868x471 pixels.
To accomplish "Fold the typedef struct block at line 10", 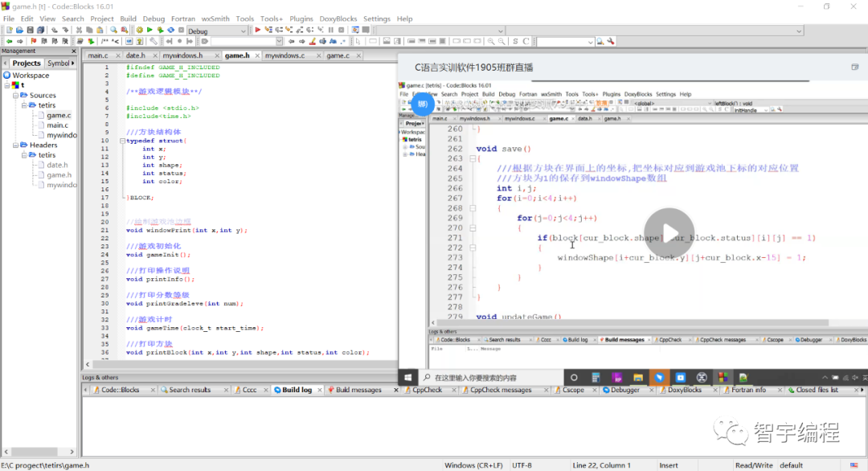I will click(122, 141).
